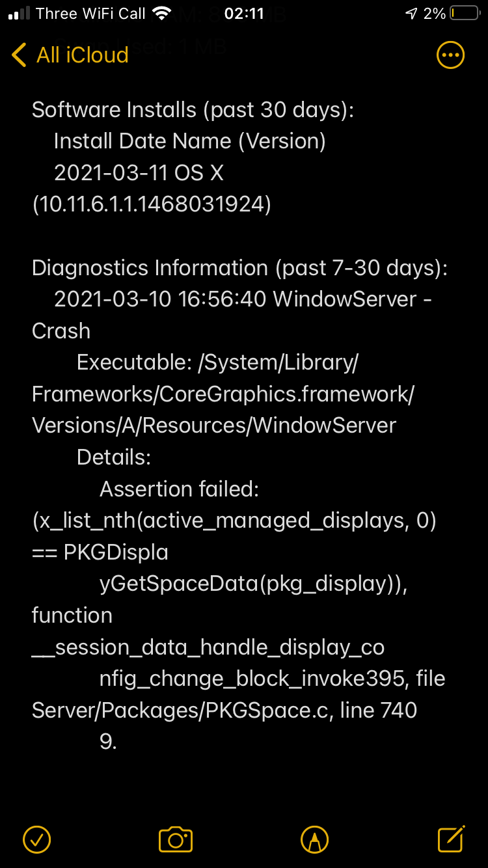Tap the OS X version number text

point(152,205)
